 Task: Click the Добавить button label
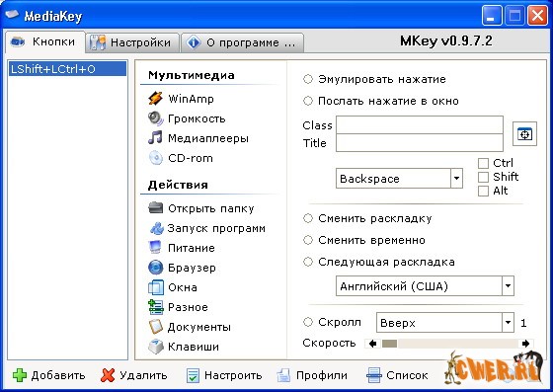(58, 375)
